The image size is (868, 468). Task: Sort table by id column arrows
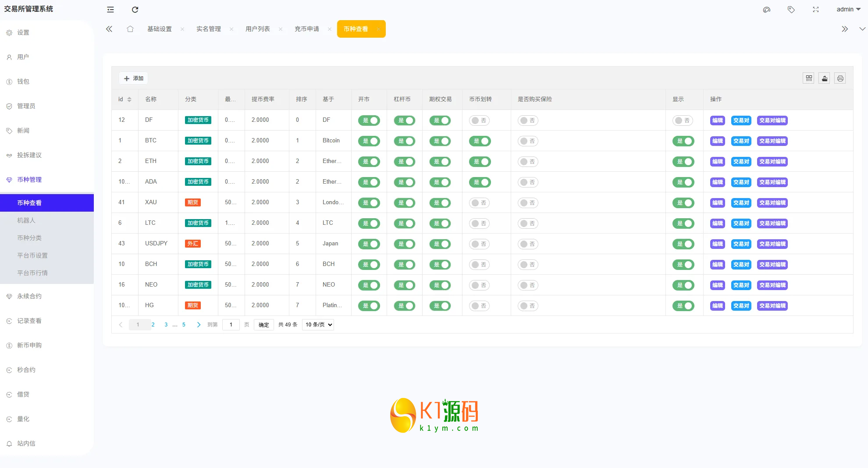pyautogui.click(x=129, y=99)
